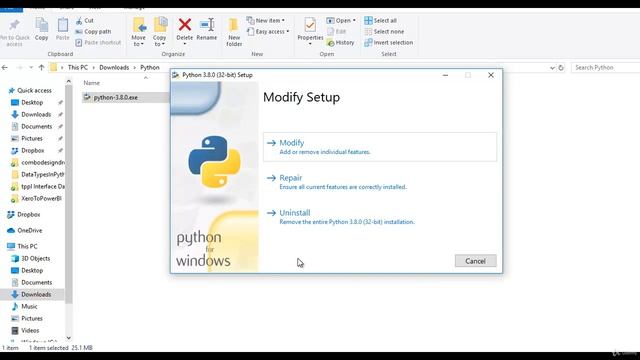Click the New folder icon
This screenshot has width=640, height=360.
234,25
